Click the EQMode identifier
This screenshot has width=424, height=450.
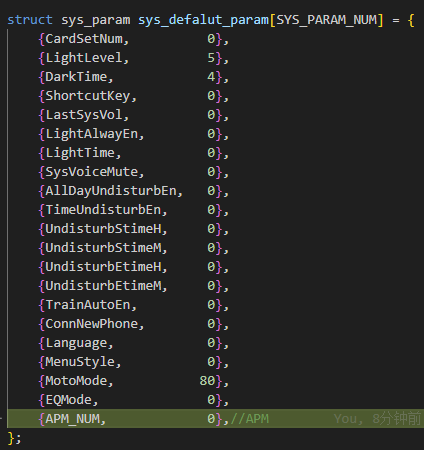(68, 400)
